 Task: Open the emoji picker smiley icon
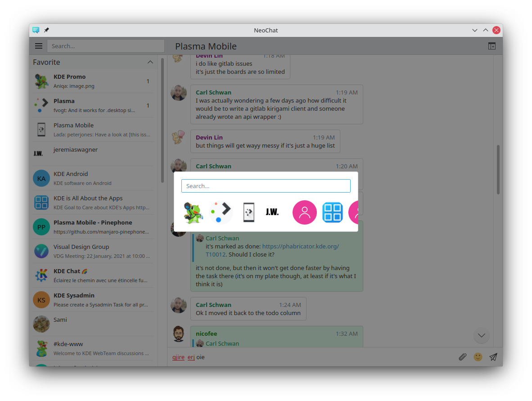478,357
